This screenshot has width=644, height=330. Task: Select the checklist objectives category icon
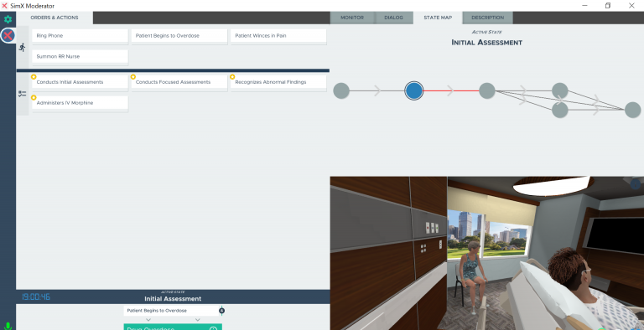pos(22,94)
